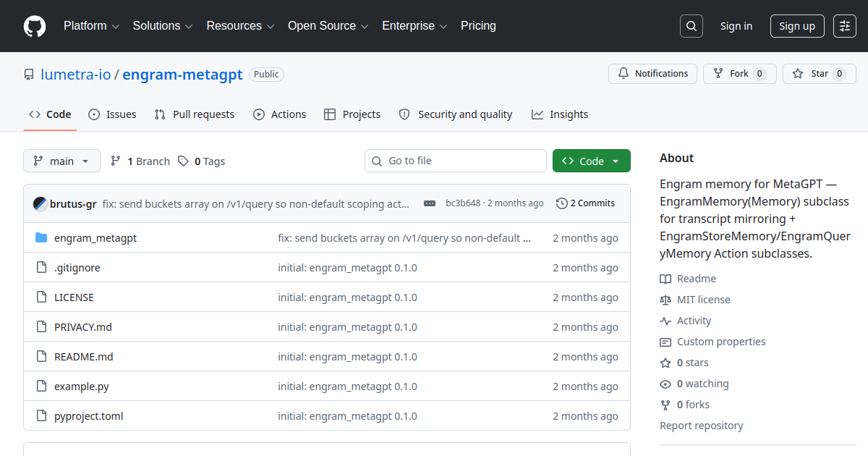Open the engram_metagpt folder

[95, 238]
